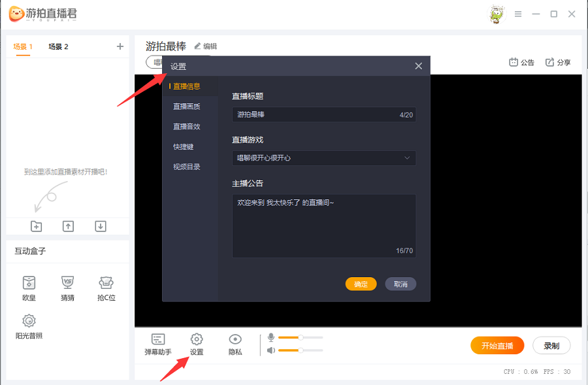Click the add scene plus button
The height and width of the screenshot is (385, 588).
pyautogui.click(x=120, y=46)
